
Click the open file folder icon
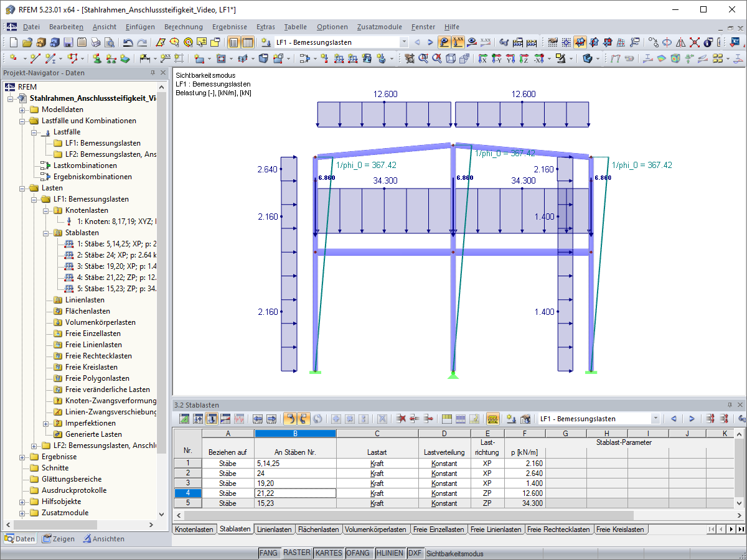(x=27, y=43)
